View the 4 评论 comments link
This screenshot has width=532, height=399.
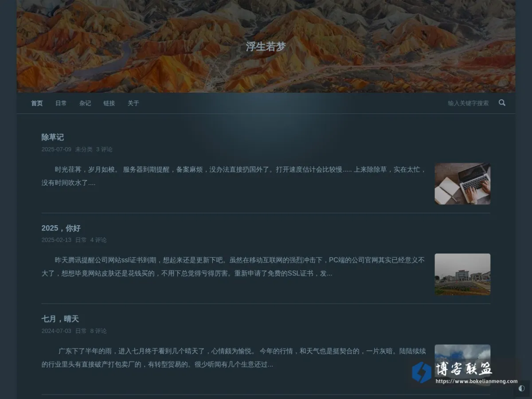(x=98, y=240)
